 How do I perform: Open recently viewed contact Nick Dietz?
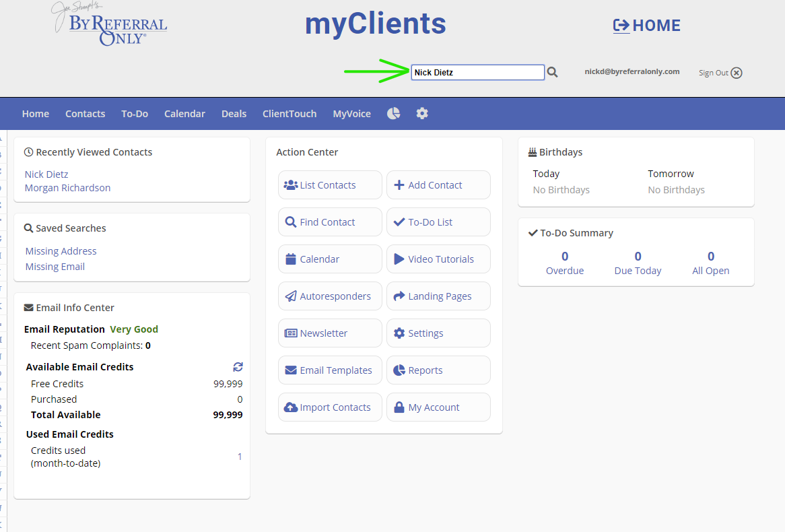click(46, 174)
